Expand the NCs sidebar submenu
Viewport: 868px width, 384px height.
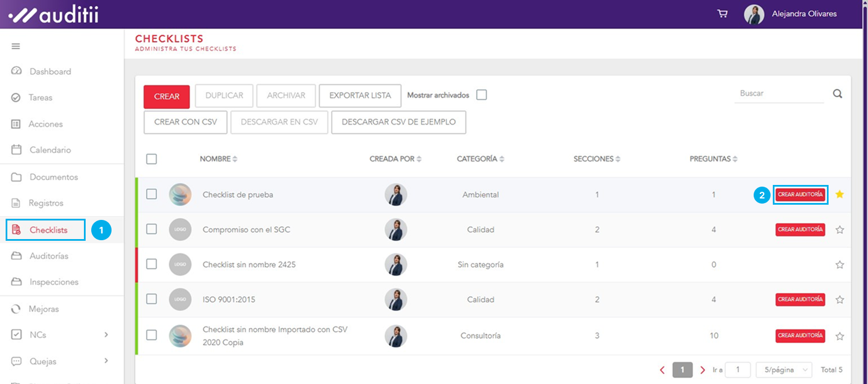pos(106,335)
